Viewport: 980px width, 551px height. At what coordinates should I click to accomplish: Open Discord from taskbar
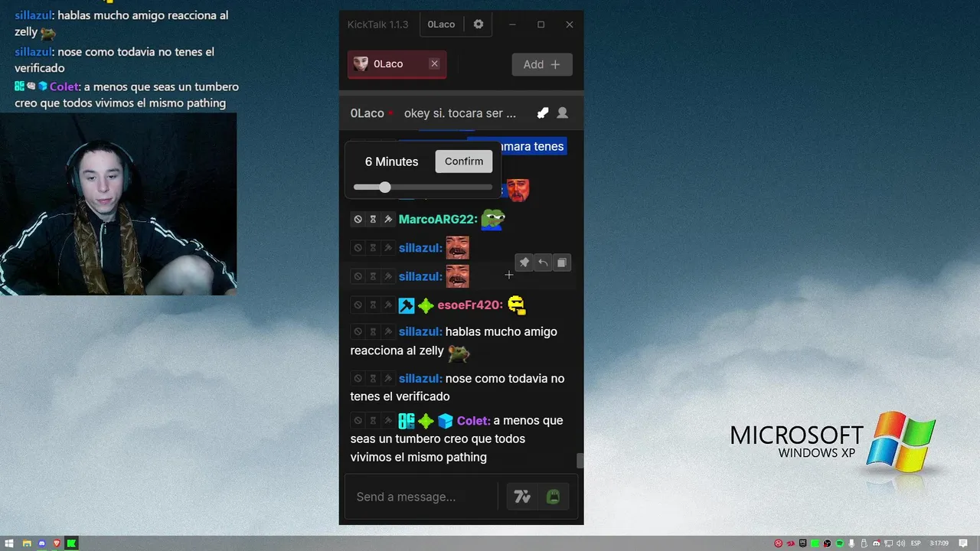(42, 543)
